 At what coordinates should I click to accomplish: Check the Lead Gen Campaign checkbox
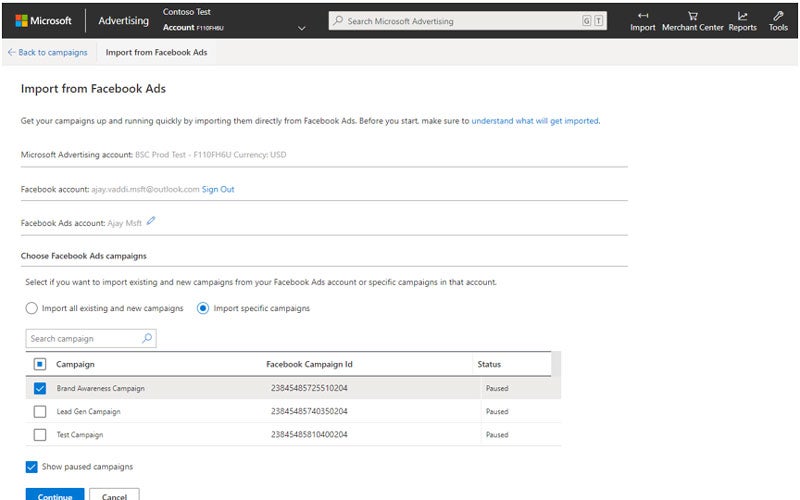pos(40,411)
